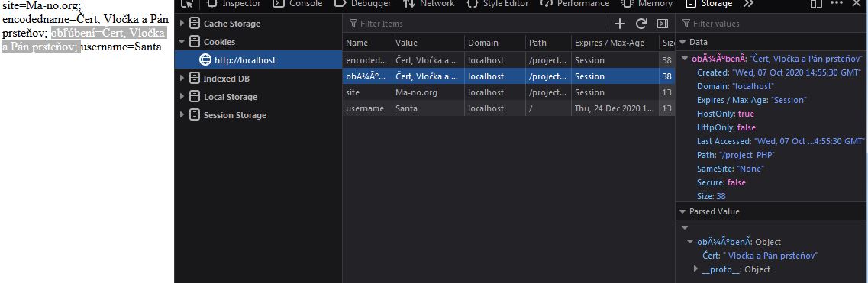Open the devtools three-dot options menu

click(837, 3)
